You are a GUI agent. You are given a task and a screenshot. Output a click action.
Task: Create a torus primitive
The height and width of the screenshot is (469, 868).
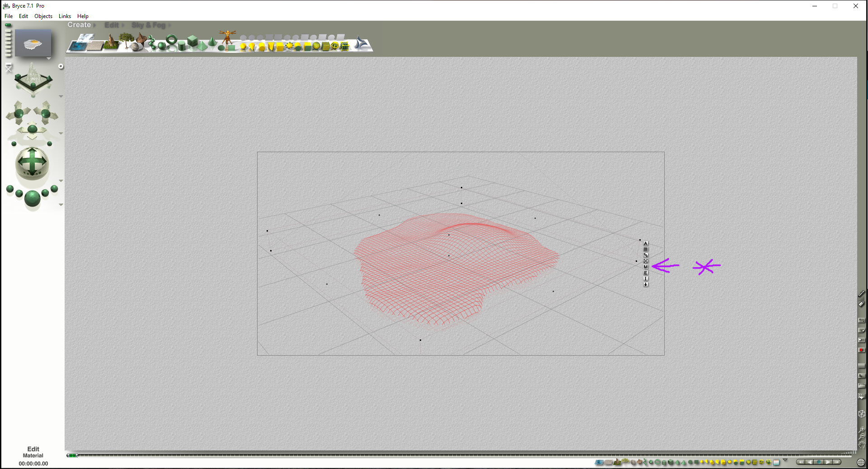coord(171,40)
